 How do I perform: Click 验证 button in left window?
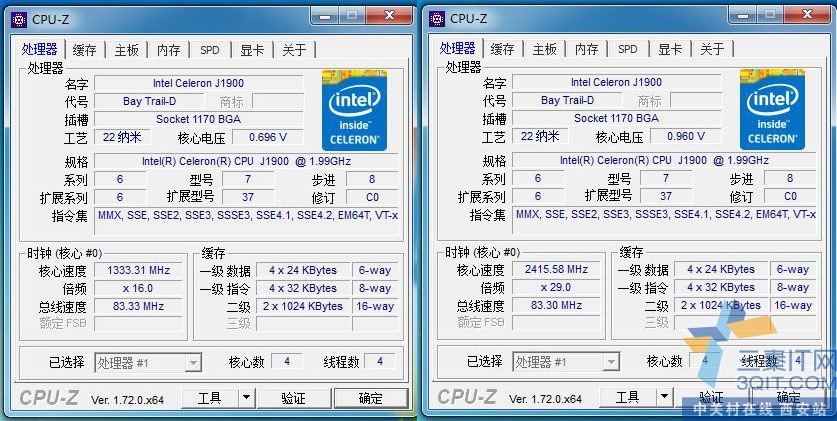(x=293, y=398)
